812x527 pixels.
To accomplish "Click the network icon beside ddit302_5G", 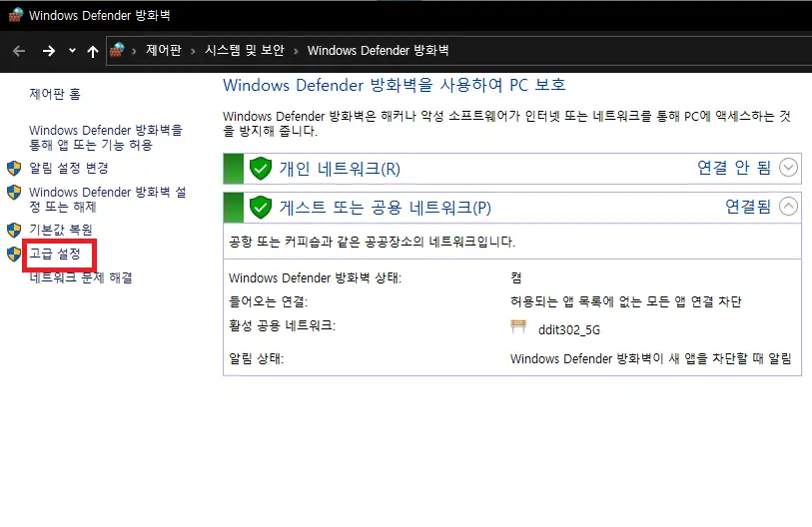I will tap(518, 326).
